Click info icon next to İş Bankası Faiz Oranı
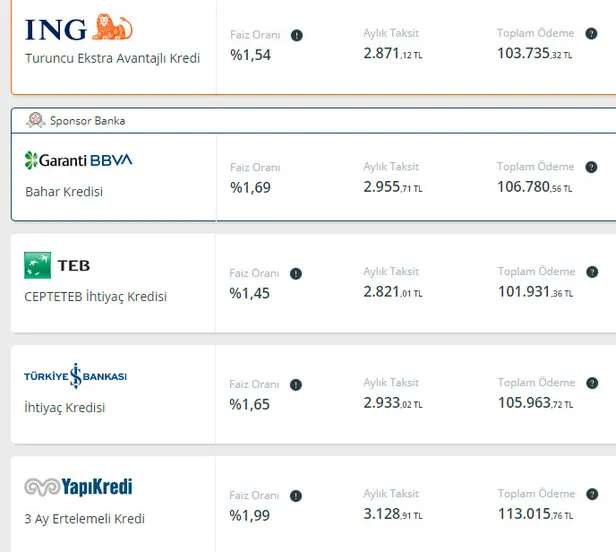Image resolution: width=616 pixels, height=552 pixels. coord(296,384)
